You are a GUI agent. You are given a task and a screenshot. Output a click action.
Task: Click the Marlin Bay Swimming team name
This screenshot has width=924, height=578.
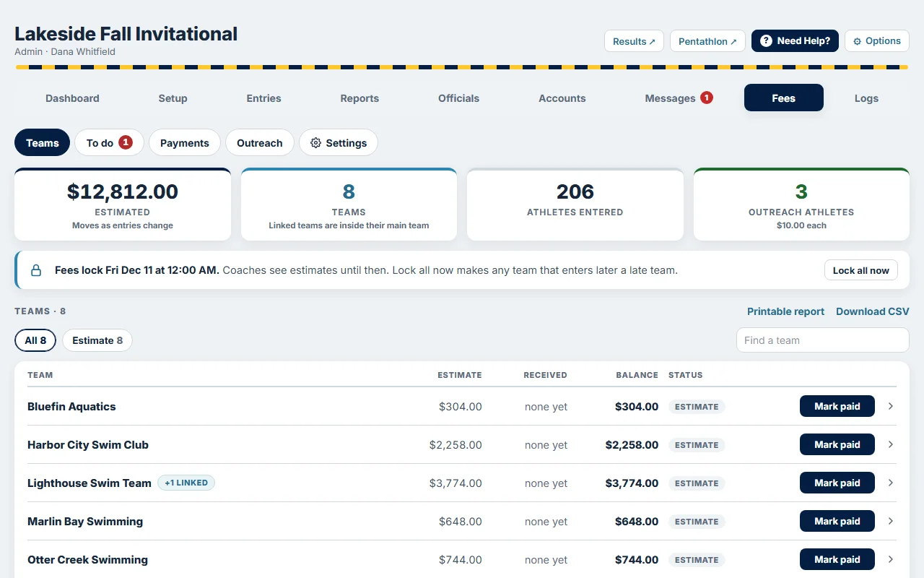(85, 522)
